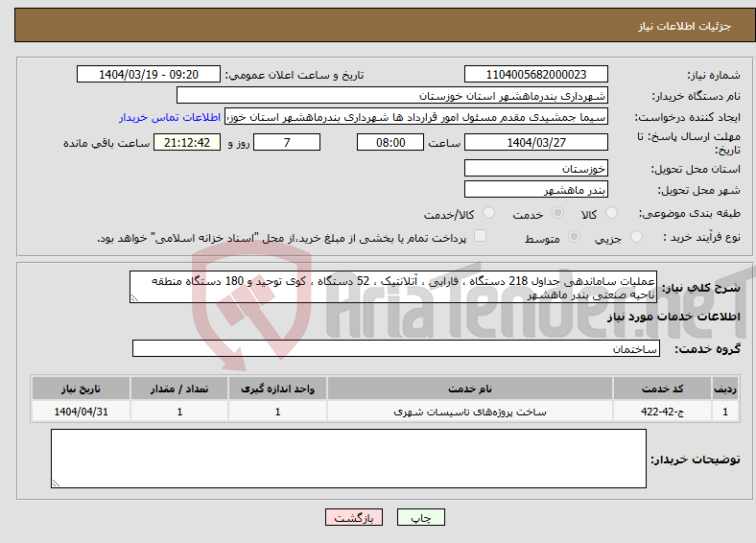The height and width of the screenshot is (543, 756).
Task: Toggle the اسناد خزانه اسلامی payment checkbox
Action: point(481,235)
